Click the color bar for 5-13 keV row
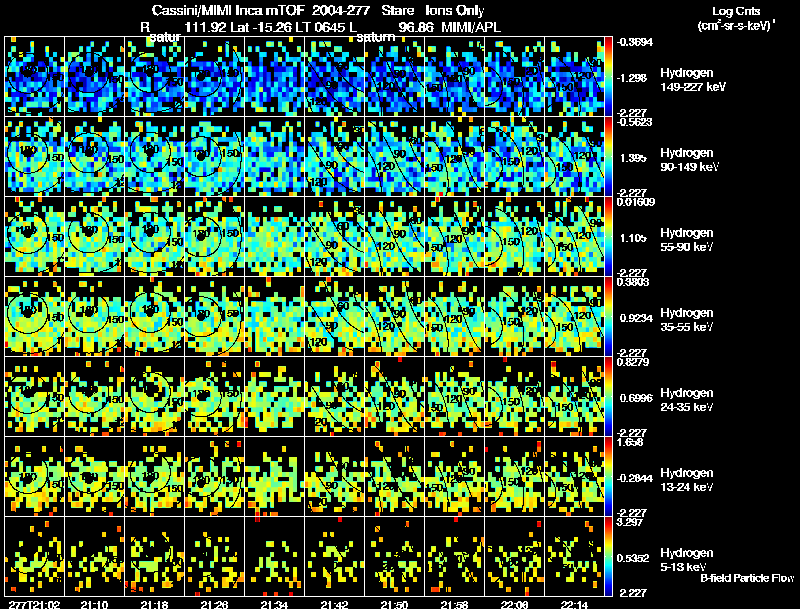The height and width of the screenshot is (609, 800). [608, 556]
